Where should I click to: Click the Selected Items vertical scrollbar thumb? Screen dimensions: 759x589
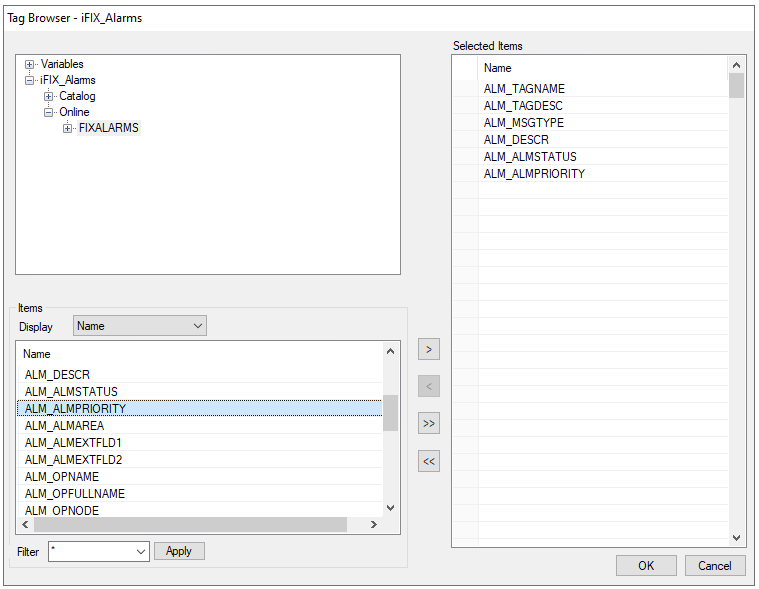point(736,86)
